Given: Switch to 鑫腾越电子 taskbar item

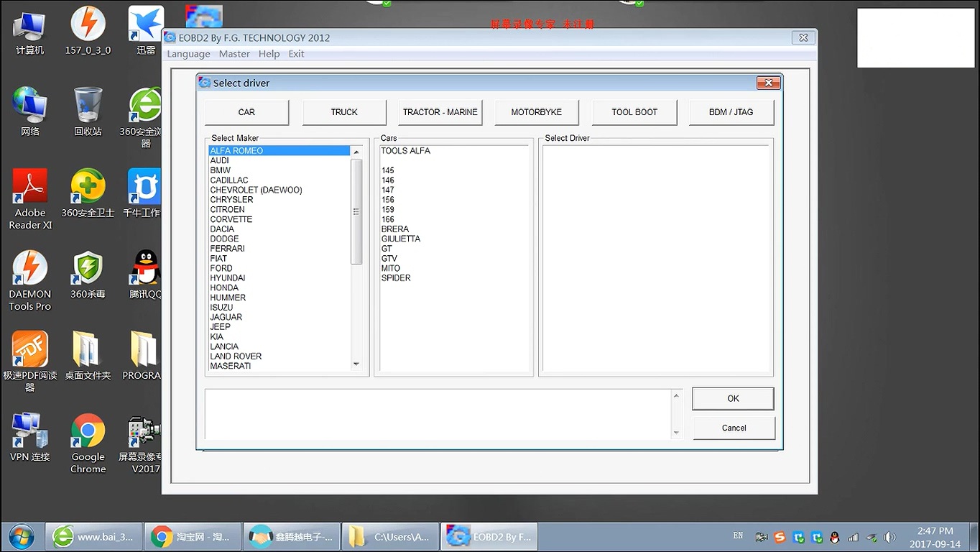Looking at the screenshot, I should click(290, 537).
